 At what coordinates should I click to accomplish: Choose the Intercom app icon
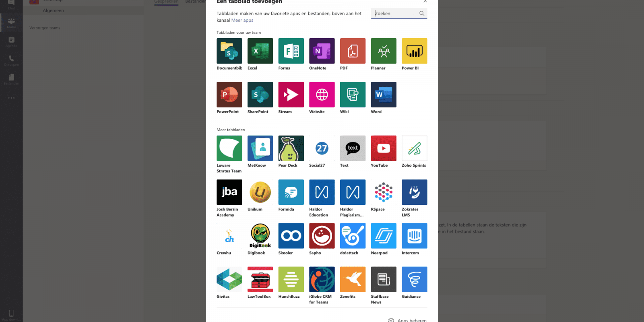tap(415, 236)
